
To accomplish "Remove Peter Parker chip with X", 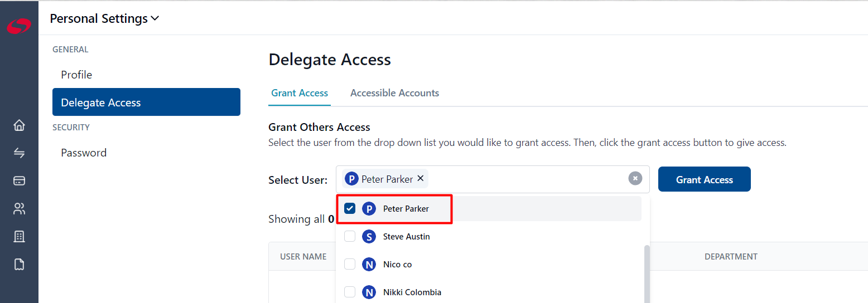I will click(x=421, y=178).
